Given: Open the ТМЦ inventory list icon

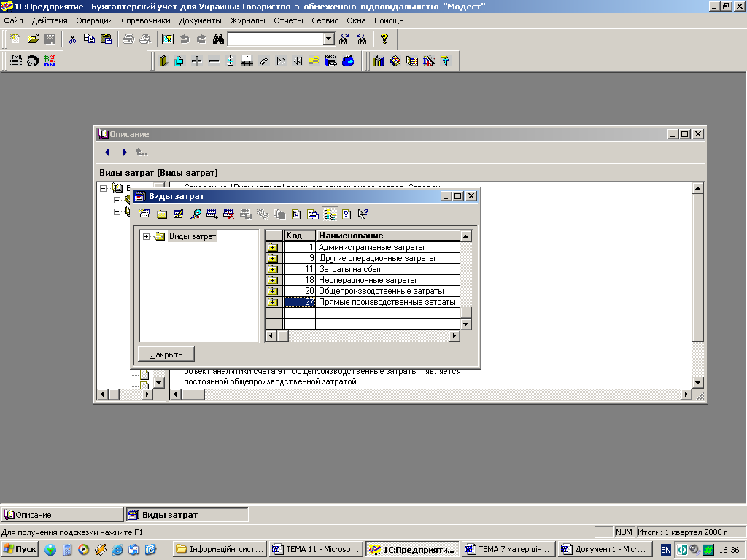Looking at the screenshot, I should [x=16, y=61].
